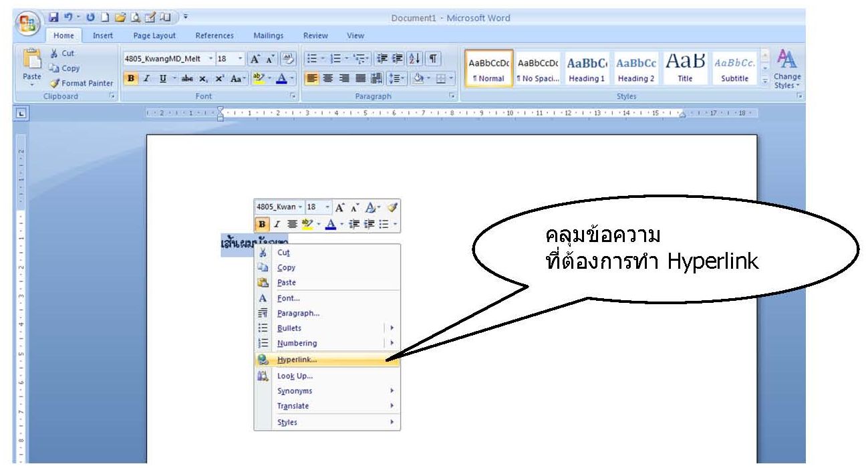Click the ribbon Grow Font button
The image size is (868, 468).
[x=254, y=59]
